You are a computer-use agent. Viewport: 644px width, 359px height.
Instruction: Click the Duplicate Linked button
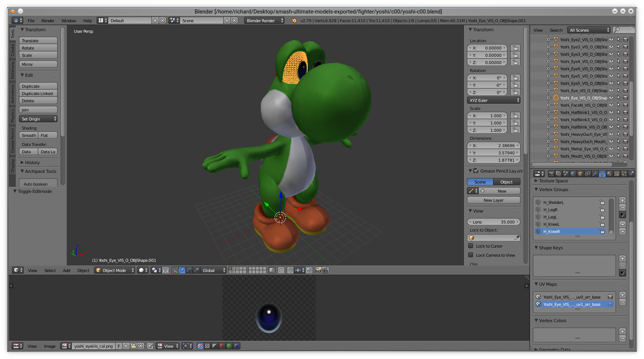38,94
